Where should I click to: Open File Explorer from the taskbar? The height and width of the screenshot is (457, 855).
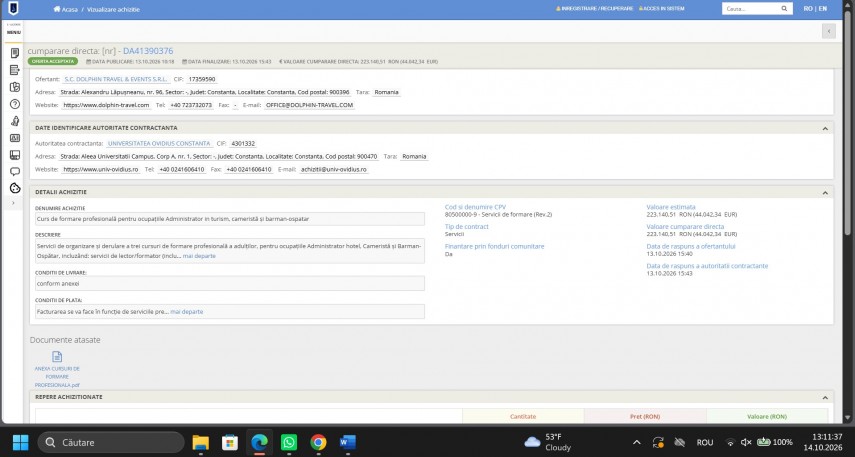coord(201,442)
